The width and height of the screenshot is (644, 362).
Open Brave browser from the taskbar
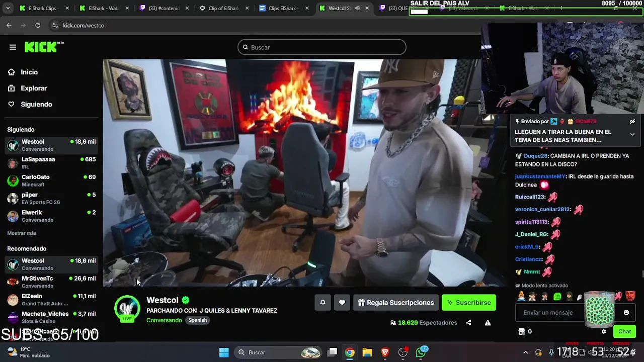pos(385,352)
